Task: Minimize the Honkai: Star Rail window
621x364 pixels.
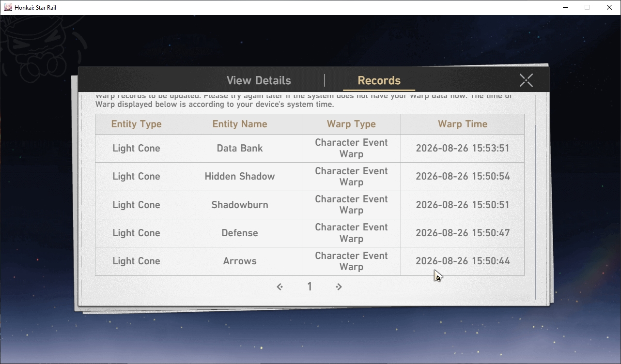Action: click(565, 7)
